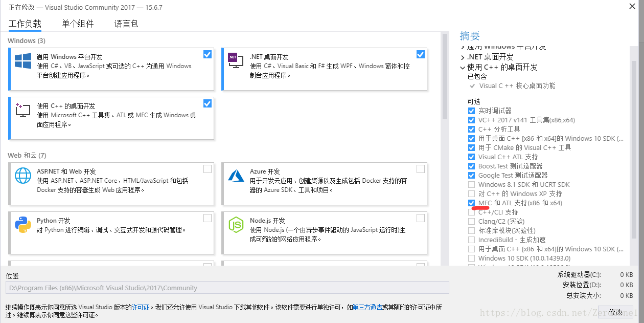
Task: Expand the .NET 桌面开发 summary section
Action: pyautogui.click(x=463, y=57)
